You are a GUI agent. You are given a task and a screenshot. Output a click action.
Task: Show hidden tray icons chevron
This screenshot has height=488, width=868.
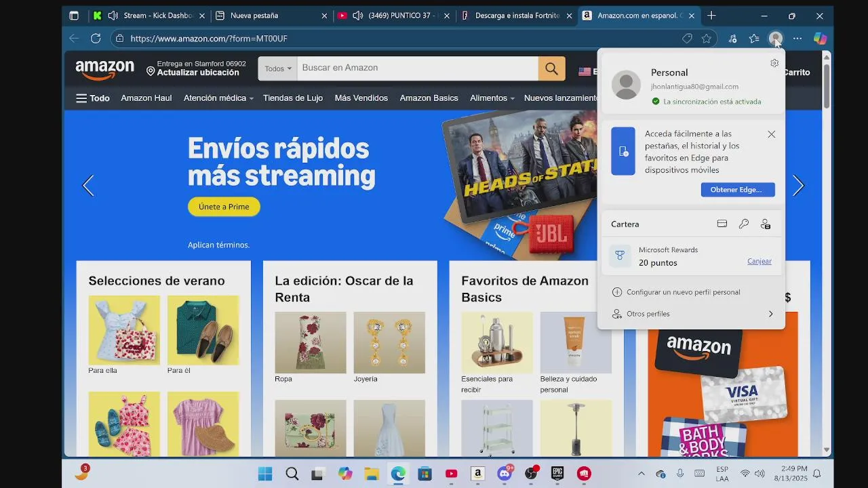(642, 474)
